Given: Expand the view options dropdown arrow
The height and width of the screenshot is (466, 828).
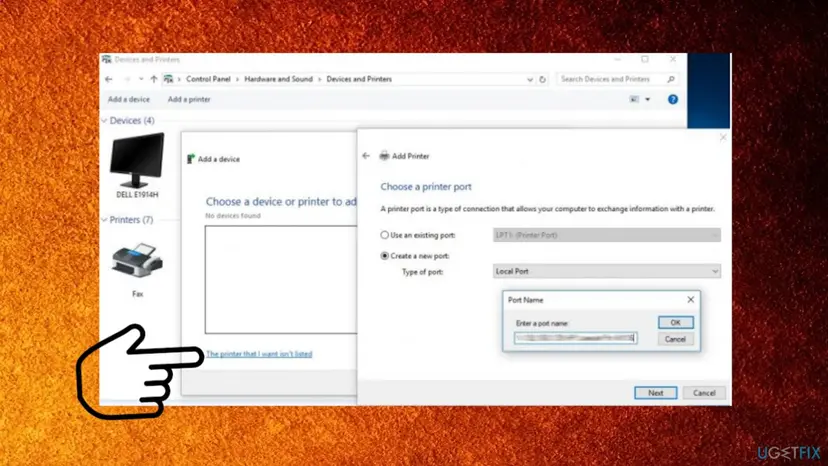Looking at the screenshot, I should point(647,99).
